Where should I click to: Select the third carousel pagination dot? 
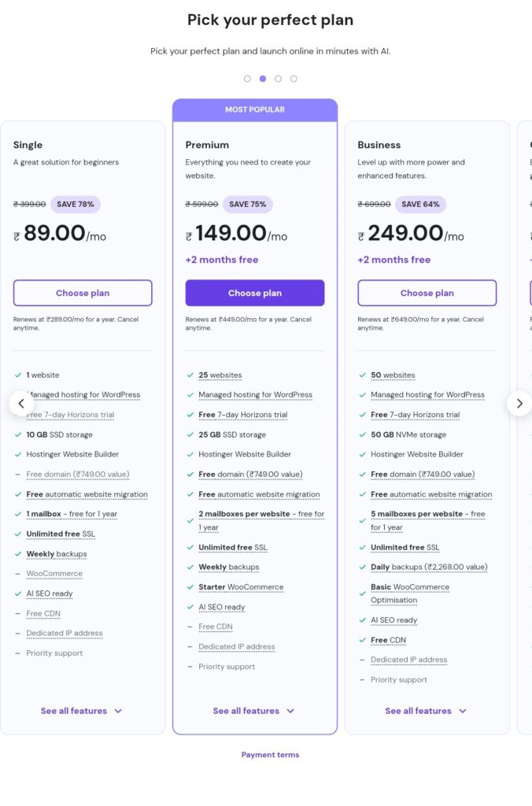[x=278, y=79]
